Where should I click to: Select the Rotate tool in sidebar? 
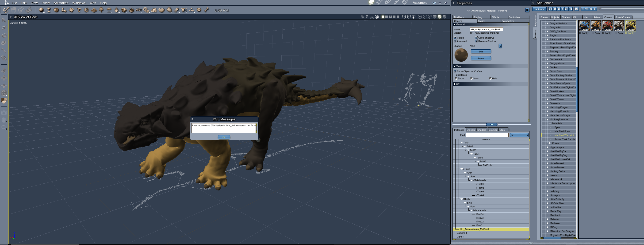point(4,35)
